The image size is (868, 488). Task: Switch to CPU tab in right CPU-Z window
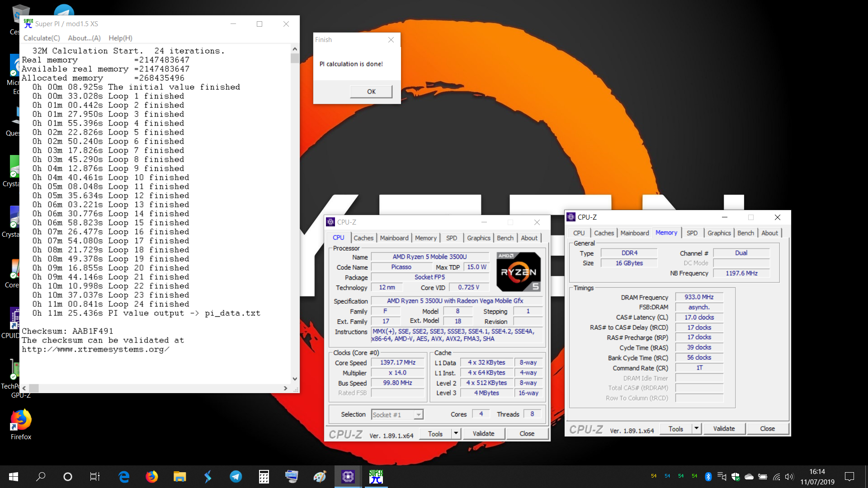click(579, 233)
